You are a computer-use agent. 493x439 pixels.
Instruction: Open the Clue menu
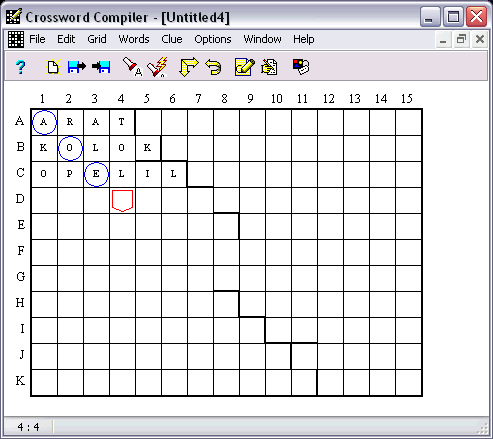tap(172, 39)
